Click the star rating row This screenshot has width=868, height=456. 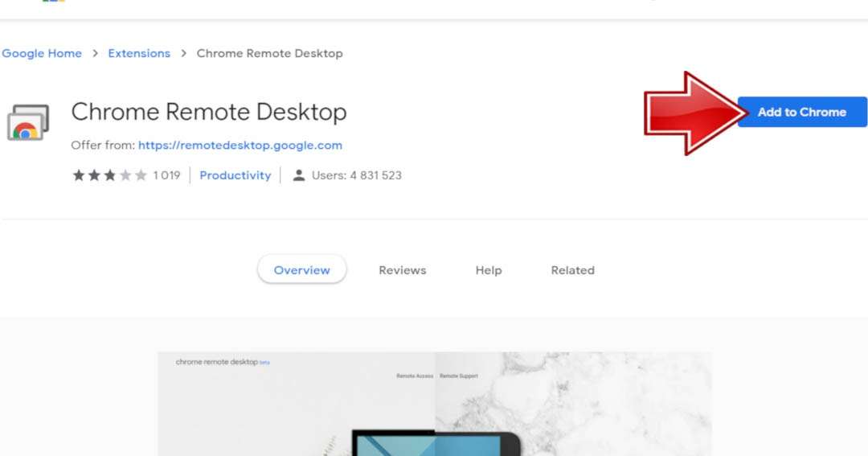[109, 175]
